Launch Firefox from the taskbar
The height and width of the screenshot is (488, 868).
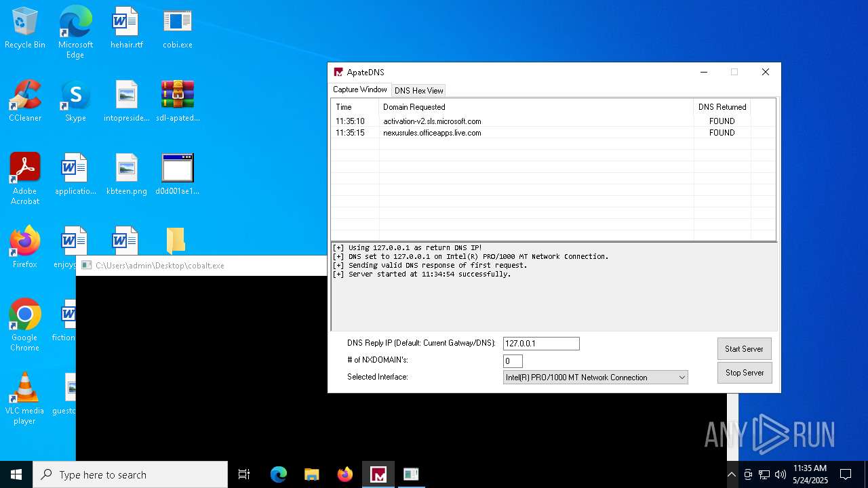(x=345, y=474)
